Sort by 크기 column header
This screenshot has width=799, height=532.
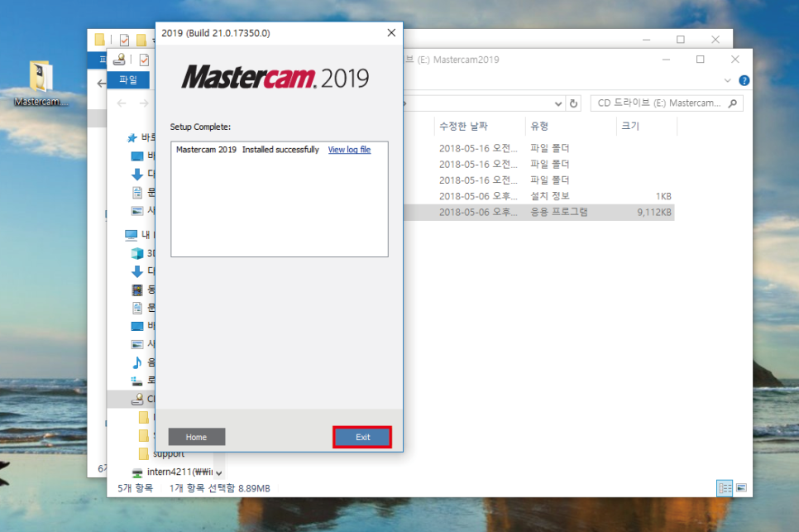tap(646, 126)
